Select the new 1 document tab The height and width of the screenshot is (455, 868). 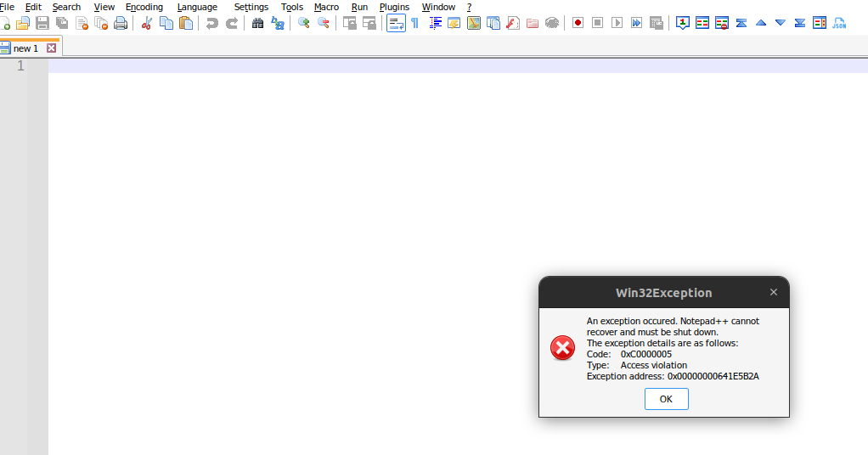pyautogui.click(x=25, y=48)
